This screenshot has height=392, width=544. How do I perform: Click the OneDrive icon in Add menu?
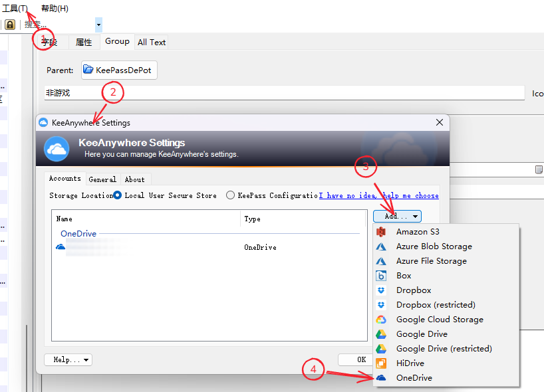[x=381, y=378]
